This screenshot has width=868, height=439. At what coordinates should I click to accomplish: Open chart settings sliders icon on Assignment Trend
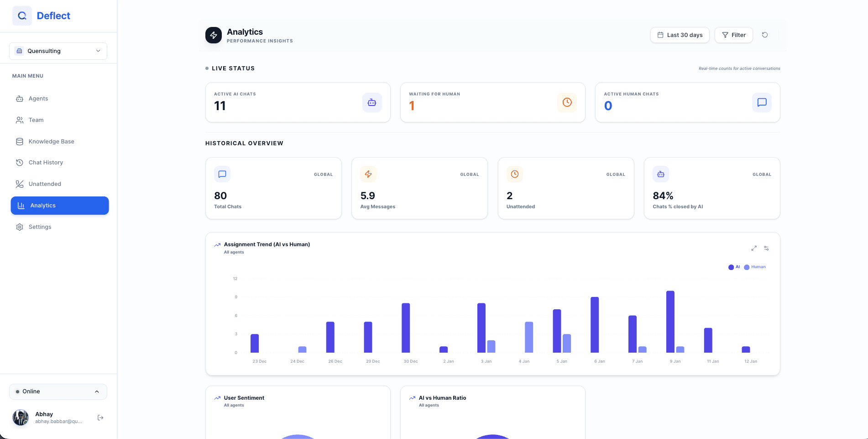766,248
